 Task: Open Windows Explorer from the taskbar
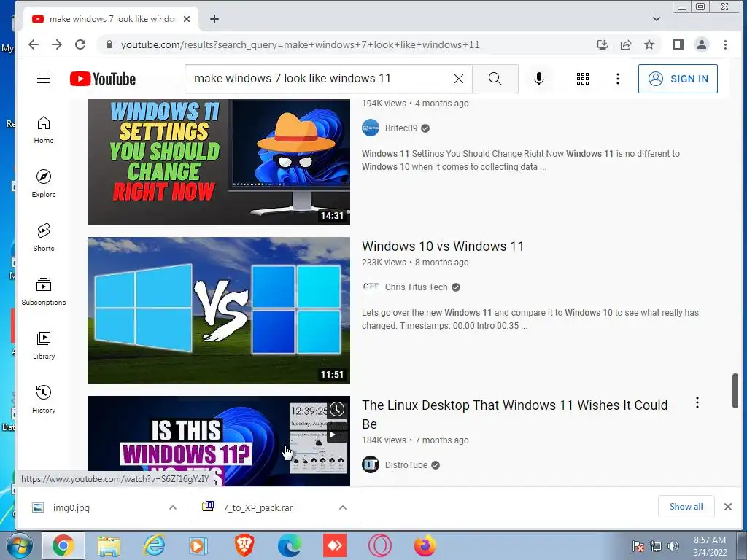[109, 545]
